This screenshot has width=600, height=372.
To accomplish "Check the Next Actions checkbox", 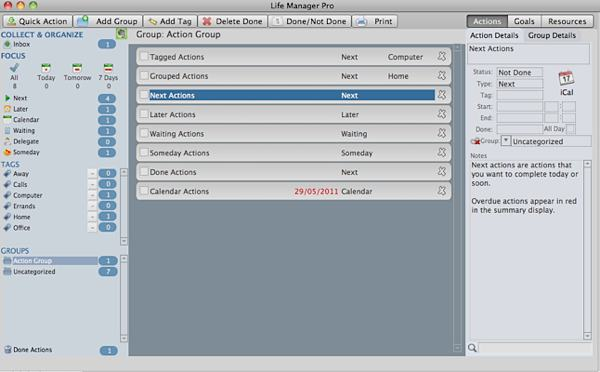I will [x=144, y=95].
